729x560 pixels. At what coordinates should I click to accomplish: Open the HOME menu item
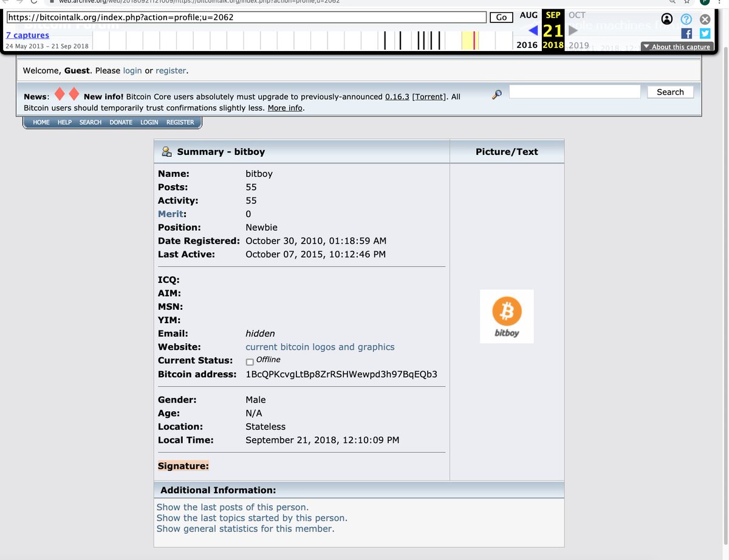(x=41, y=122)
